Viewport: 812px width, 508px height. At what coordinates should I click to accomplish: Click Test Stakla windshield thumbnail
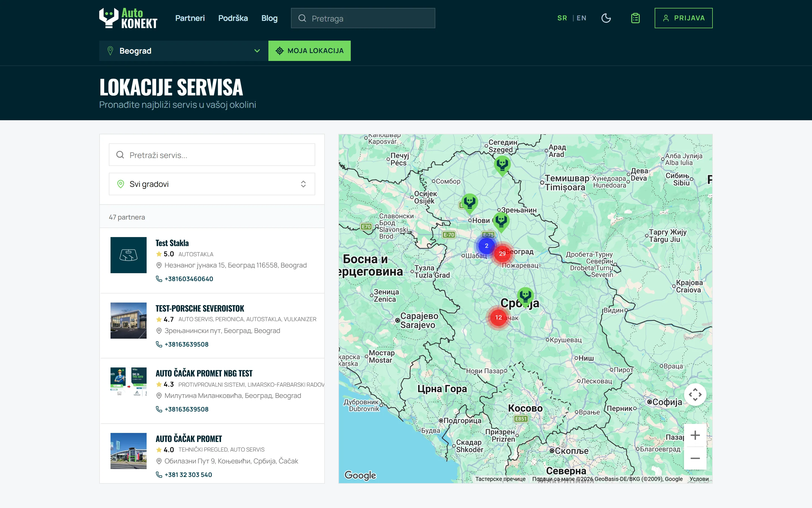coord(129,255)
